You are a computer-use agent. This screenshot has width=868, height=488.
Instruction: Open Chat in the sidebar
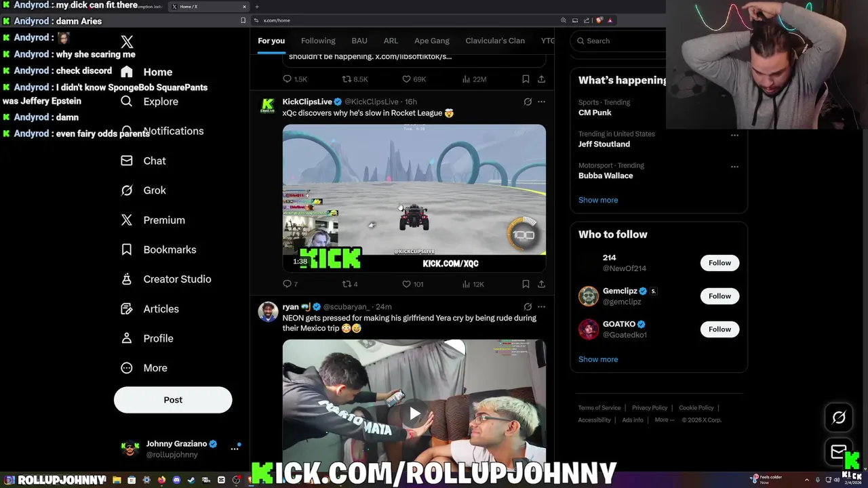[143, 161]
